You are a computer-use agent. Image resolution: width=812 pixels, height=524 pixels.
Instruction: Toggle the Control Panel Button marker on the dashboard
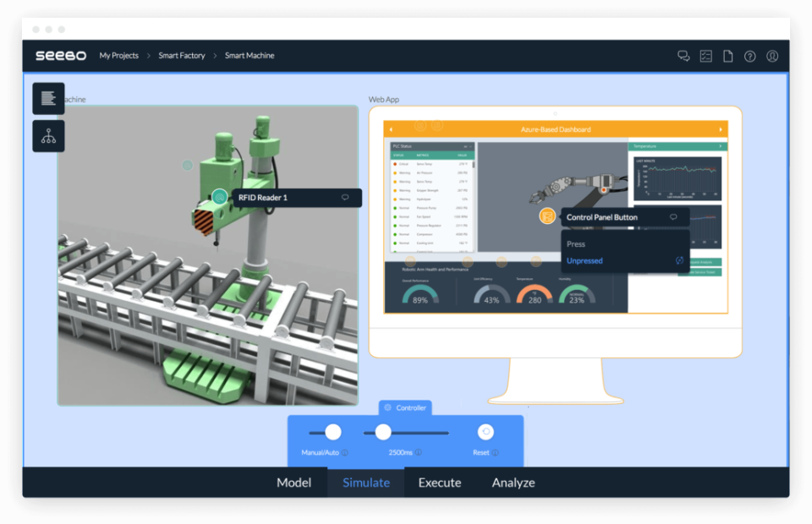(x=546, y=217)
